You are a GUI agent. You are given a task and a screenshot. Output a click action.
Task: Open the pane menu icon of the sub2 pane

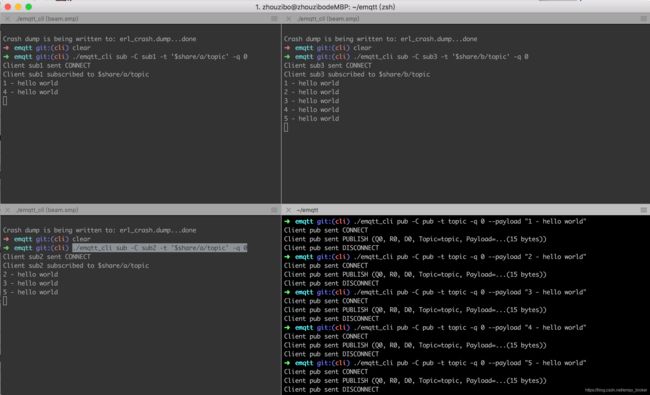(274, 210)
